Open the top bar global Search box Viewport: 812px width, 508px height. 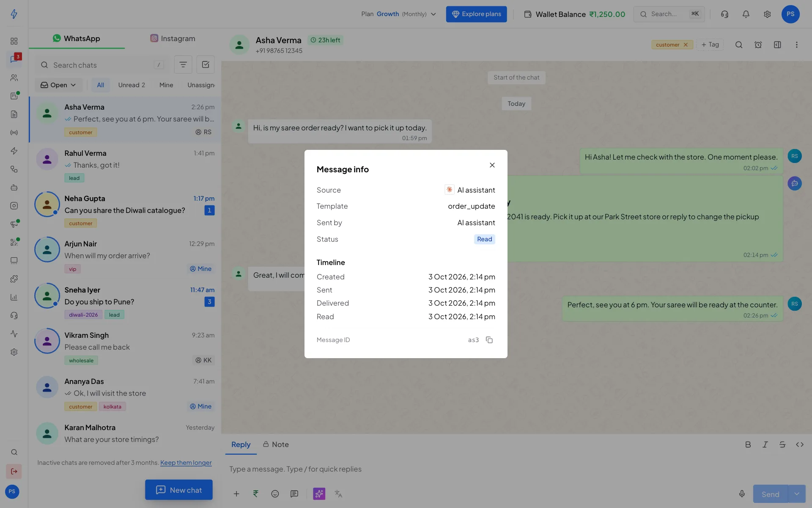pos(669,14)
